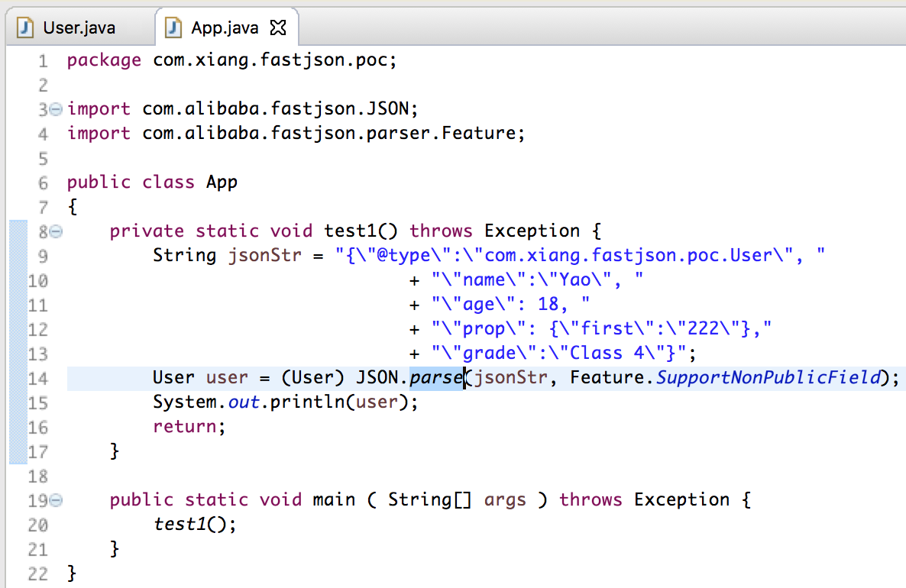
Task: Click SupportNonPublicField feature constant
Action: pos(768,378)
